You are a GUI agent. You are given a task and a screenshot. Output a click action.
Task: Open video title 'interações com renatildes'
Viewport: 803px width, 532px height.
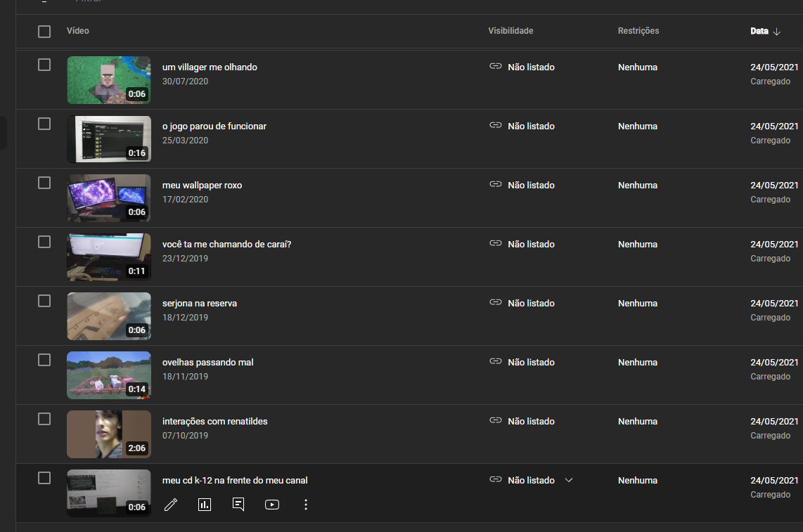point(214,422)
